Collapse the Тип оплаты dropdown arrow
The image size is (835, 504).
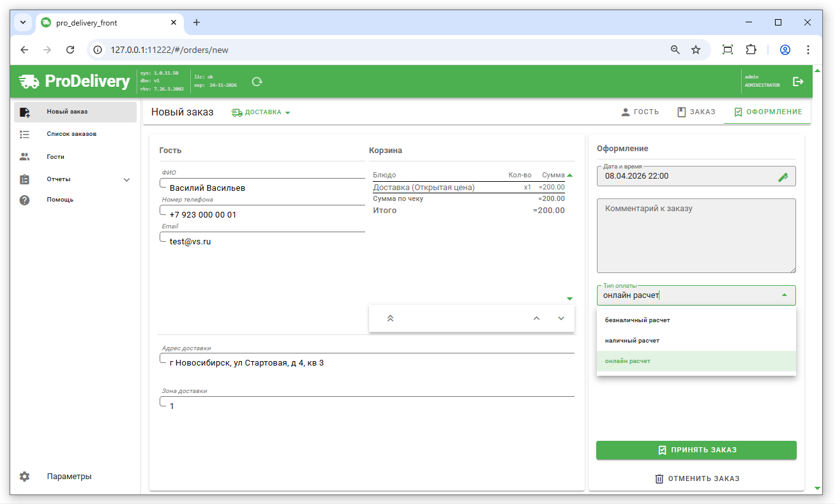coord(784,295)
